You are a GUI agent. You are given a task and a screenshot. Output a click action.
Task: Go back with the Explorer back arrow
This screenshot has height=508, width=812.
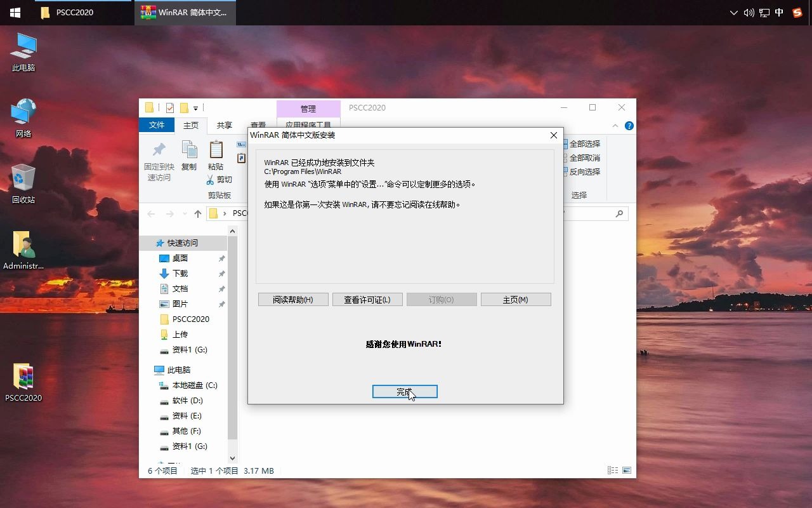pos(151,214)
